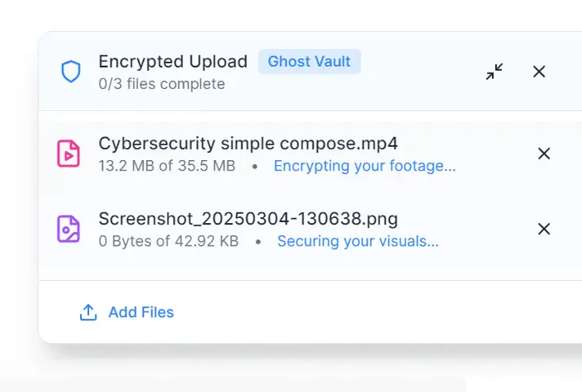Image resolution: width=582 pixels, height=392 pixels.
Task: Click the purple image file icon
Action: [69, 229]
